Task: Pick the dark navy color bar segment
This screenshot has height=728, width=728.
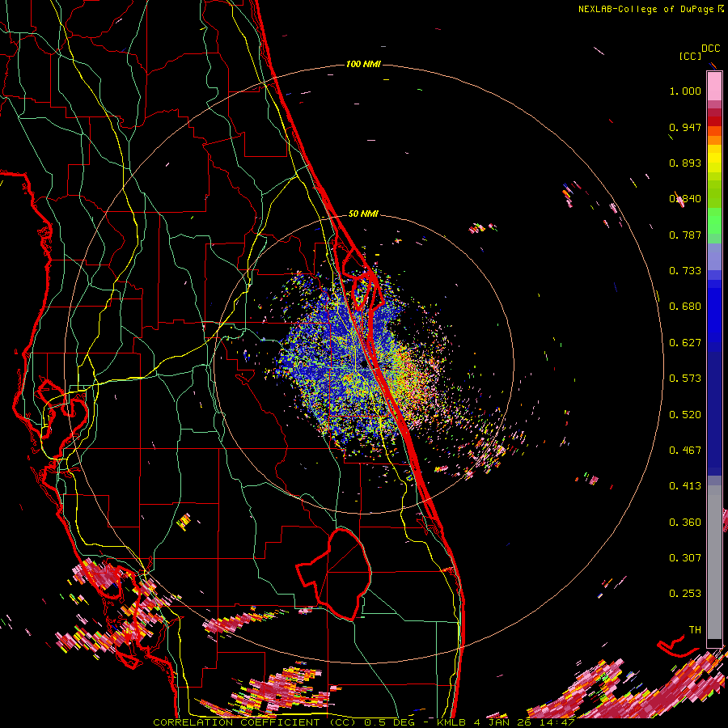Action: click(x=714, y=411)
